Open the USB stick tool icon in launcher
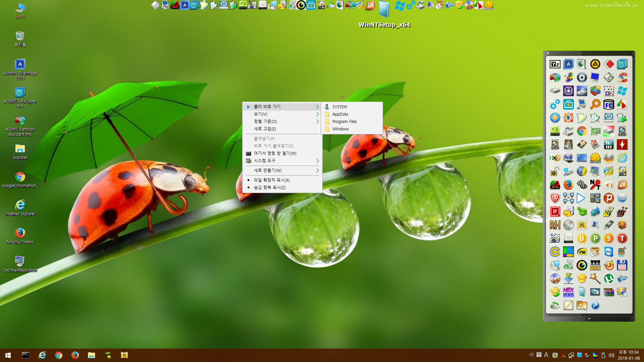This screenshot has width=644, height=362. [x=608, y=225]
